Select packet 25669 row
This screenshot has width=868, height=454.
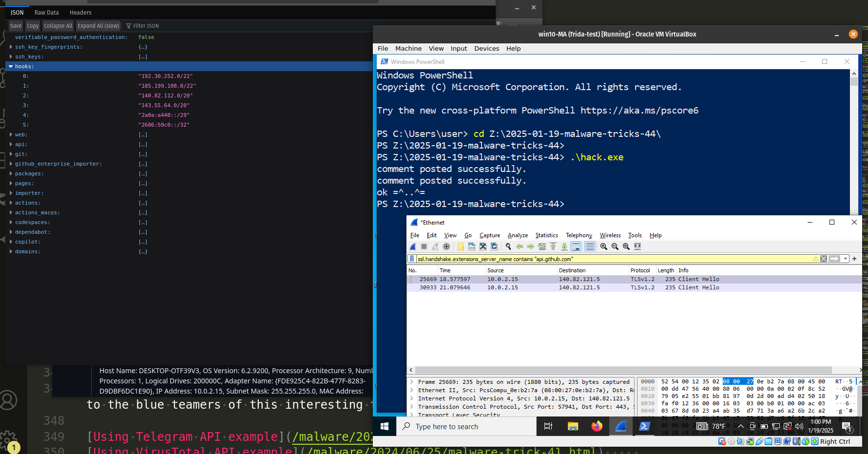point(634,279)
